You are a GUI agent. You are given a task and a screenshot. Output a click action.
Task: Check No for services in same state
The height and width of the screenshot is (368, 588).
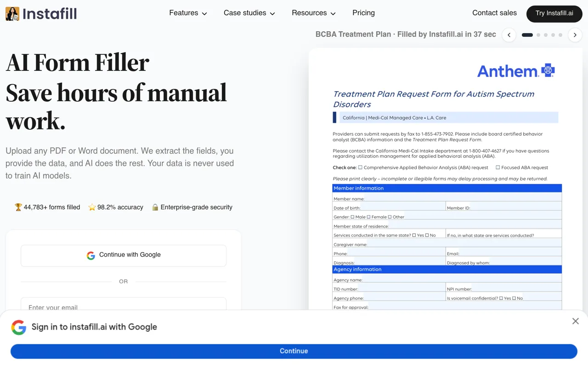427,235
